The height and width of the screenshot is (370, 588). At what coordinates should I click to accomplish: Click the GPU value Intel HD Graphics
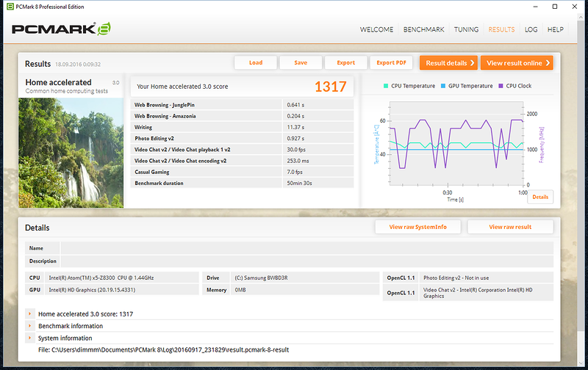(92, 290)
